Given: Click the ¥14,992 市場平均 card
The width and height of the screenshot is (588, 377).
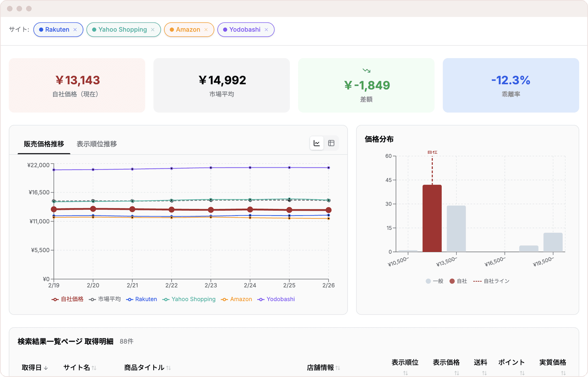Looking at the screenshot, I should point(222,85).
